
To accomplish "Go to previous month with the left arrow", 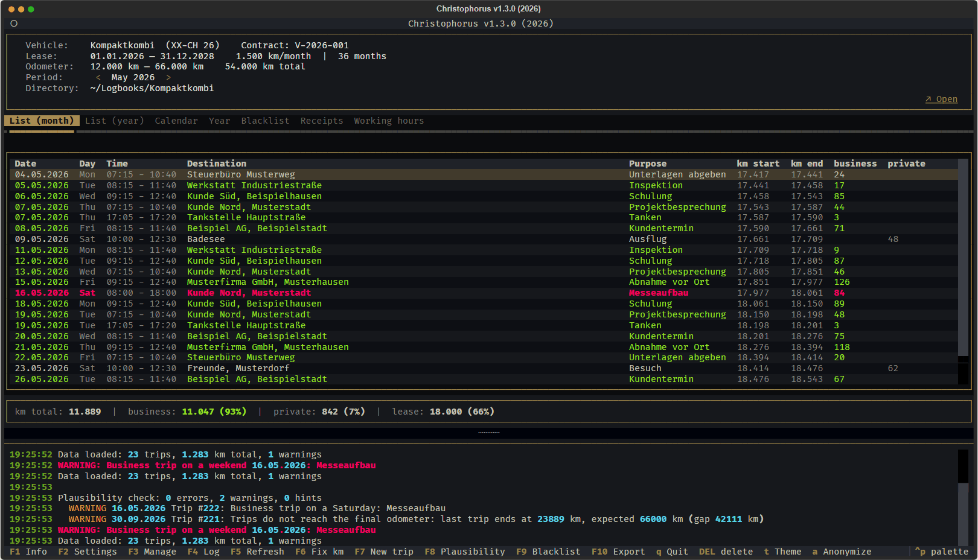I will [98, 77].
